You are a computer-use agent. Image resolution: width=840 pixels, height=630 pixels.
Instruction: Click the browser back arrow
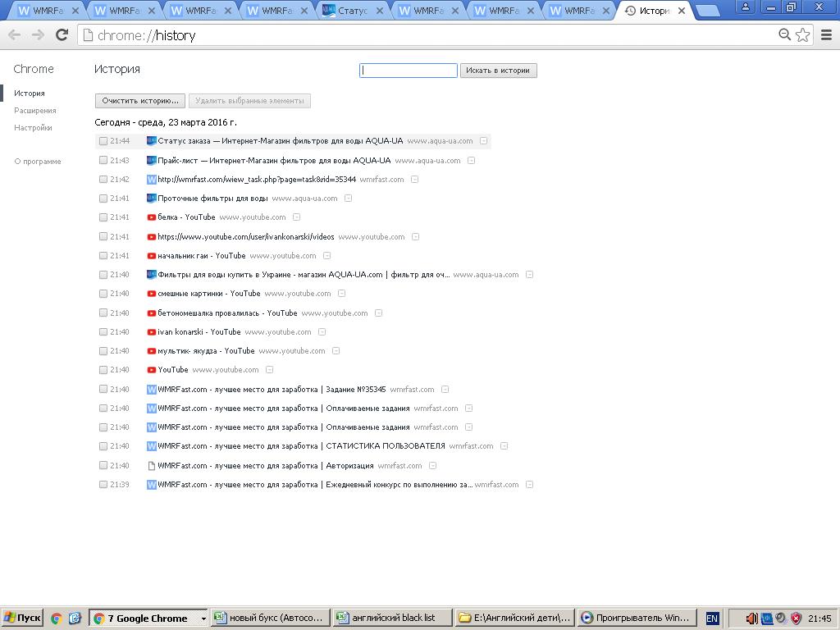15,35
